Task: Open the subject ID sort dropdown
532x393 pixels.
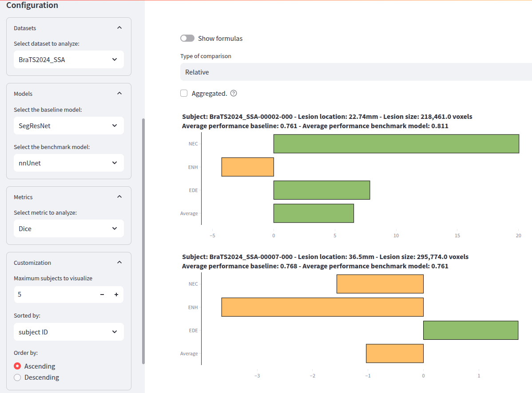Action: pyautogui.click(x=68, y=332)
